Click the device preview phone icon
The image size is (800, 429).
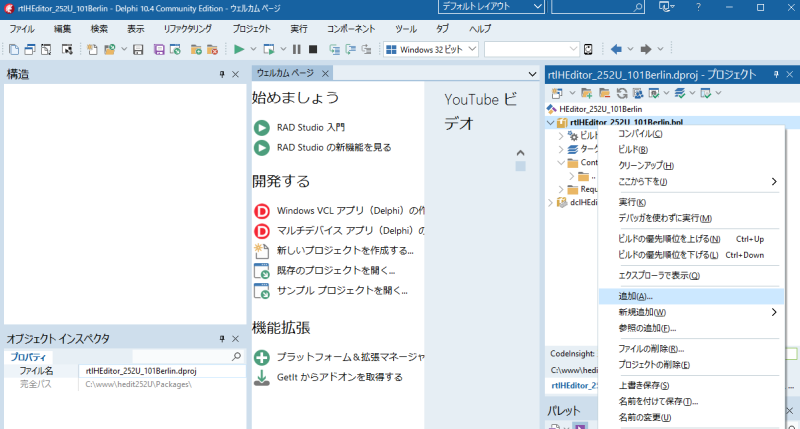pyautogui.click(x=588, y=49)
